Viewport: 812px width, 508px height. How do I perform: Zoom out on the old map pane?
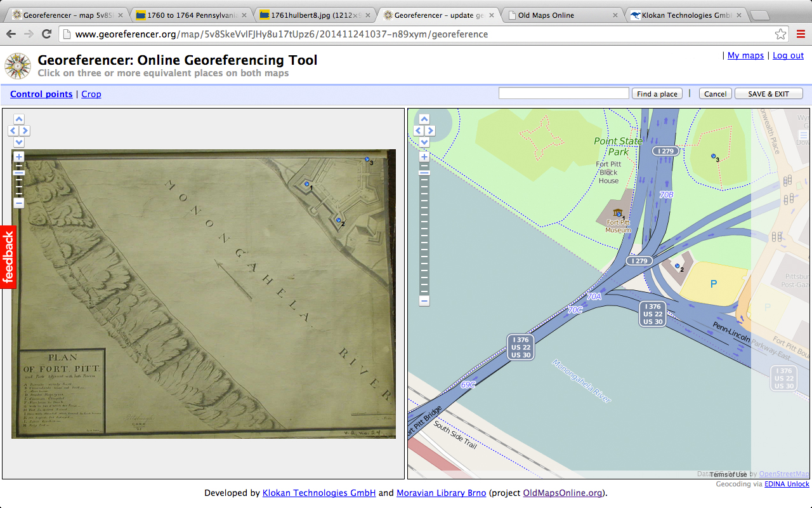(x=19, y=203)
